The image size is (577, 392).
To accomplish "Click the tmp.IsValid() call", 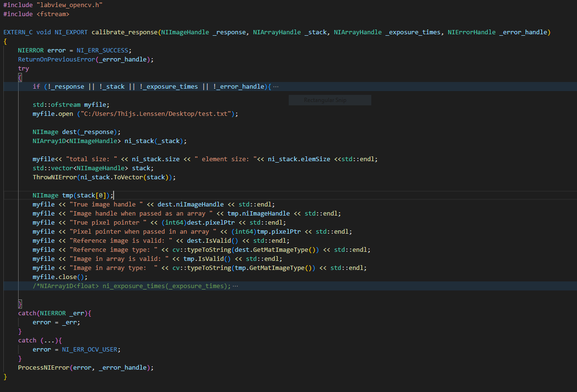I will click(x=207, y=259).
